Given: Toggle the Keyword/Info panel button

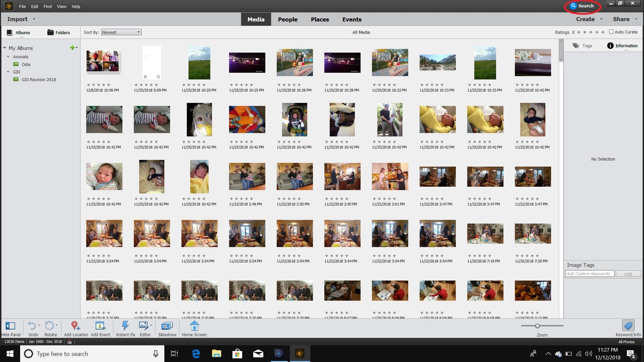Looking at the screenshot, I should coord(628,326).
